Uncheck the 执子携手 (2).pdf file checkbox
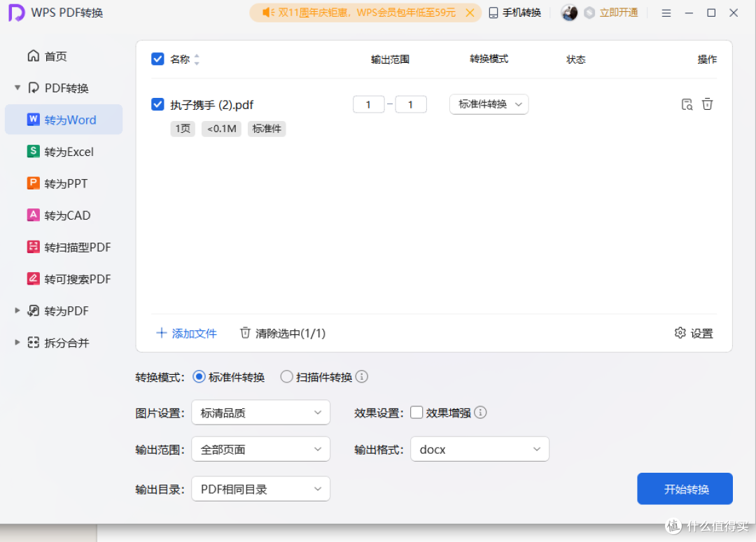 click(x=157, y=105)
